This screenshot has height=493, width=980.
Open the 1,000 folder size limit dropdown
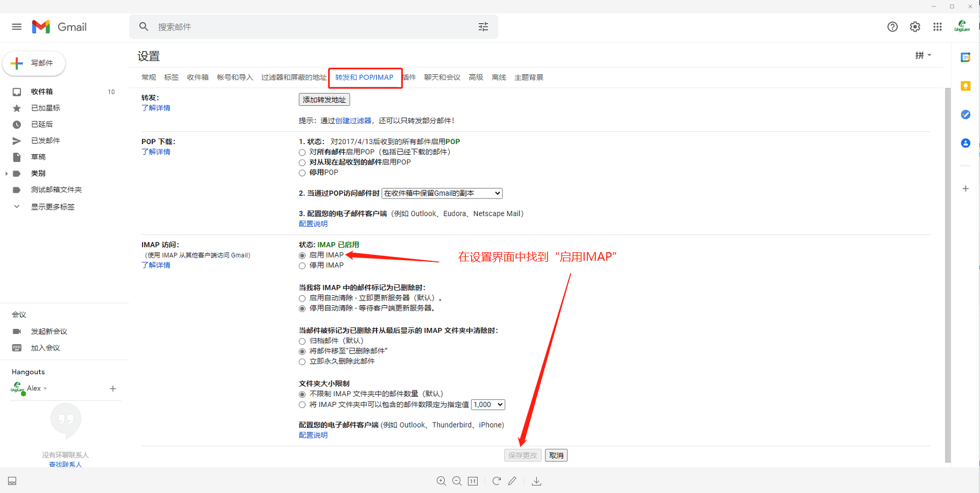(x=488, y=405)
